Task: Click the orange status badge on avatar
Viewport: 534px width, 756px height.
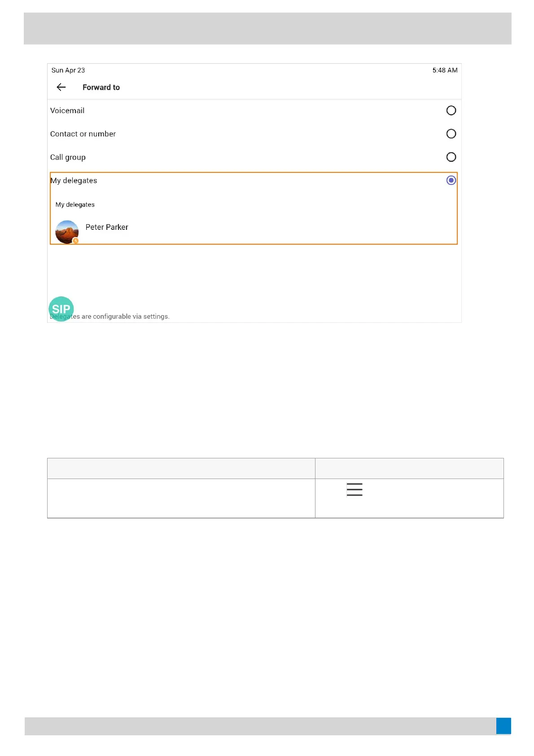Action: click(76, 241)
